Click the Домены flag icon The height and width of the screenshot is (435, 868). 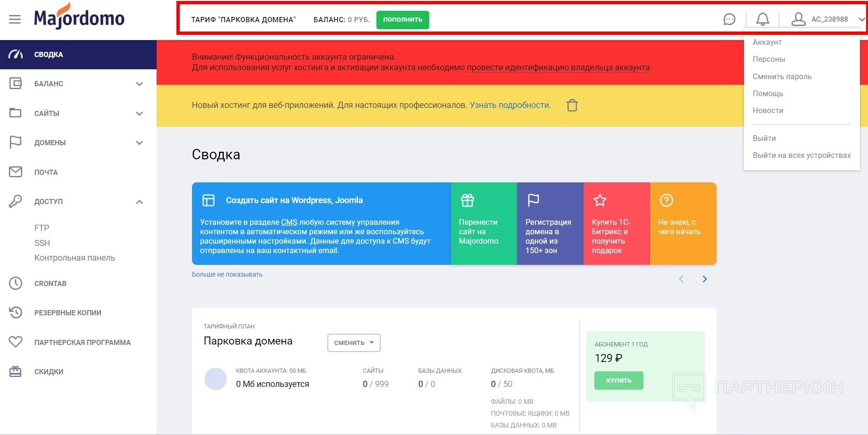(16, 142)
